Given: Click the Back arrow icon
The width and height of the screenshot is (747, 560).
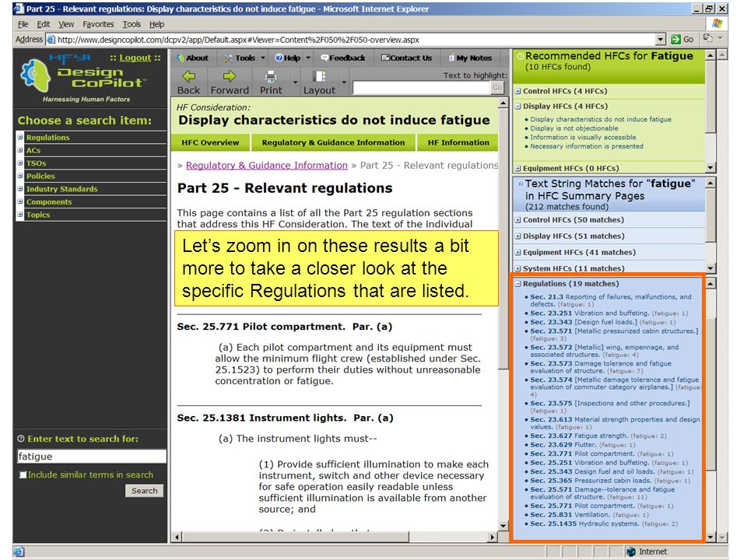Looking at the screenshot, I should pyautogui.click(x=188, y=76).
